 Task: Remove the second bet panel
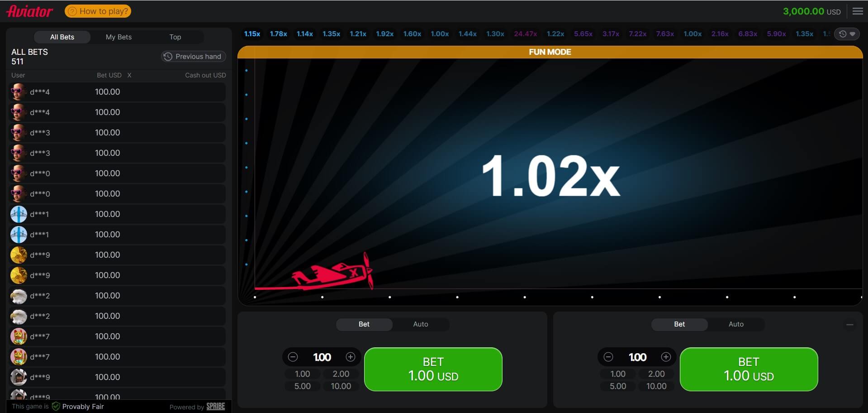pyautogui.click(x=850, y=324)
